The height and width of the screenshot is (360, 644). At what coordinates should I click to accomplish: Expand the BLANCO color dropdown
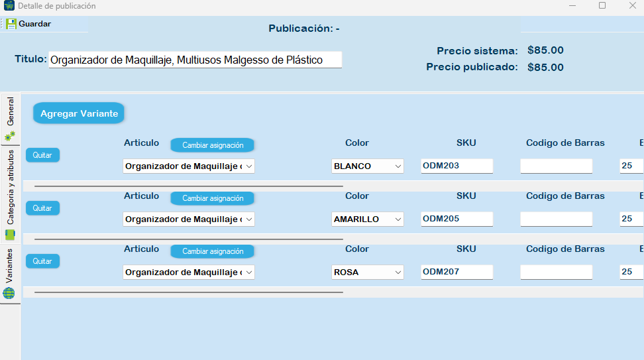point(368,166)
